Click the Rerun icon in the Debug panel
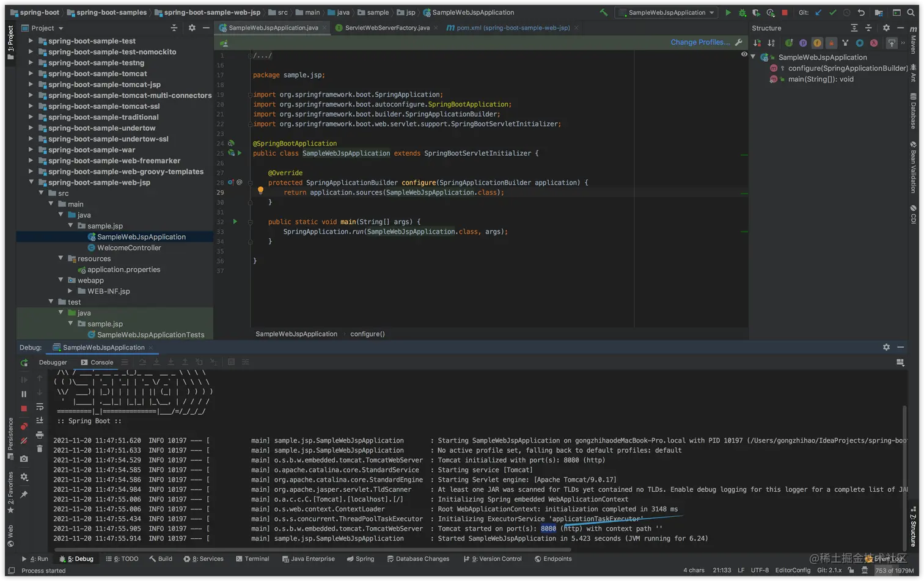924x581 pixels. pyautogui.click(x=24, y=363)
